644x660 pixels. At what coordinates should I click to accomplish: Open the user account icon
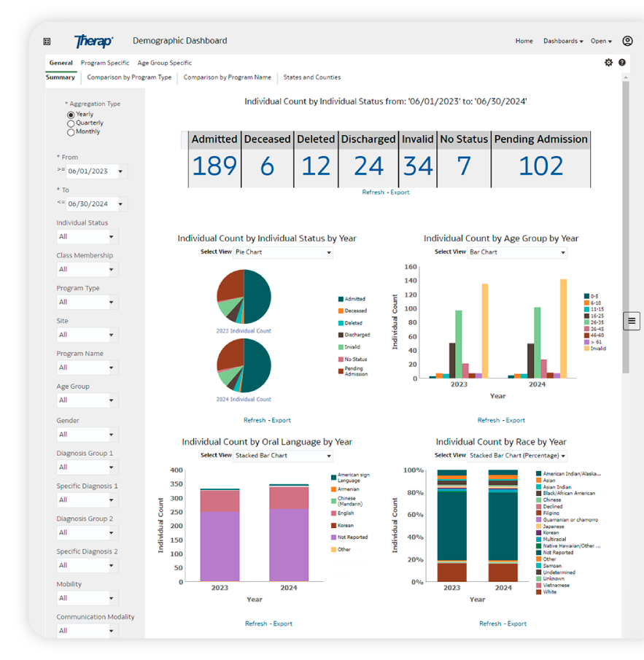[x=628, y=41]
